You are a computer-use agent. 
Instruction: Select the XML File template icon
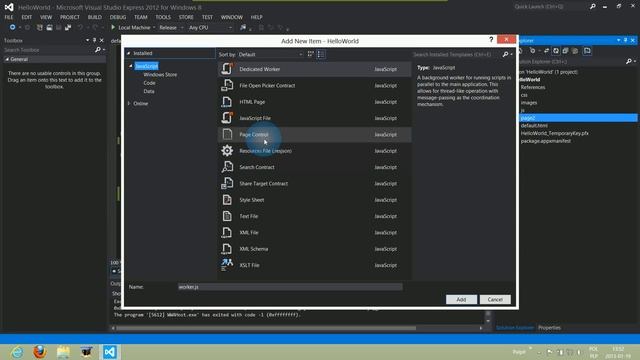(227, 232)
